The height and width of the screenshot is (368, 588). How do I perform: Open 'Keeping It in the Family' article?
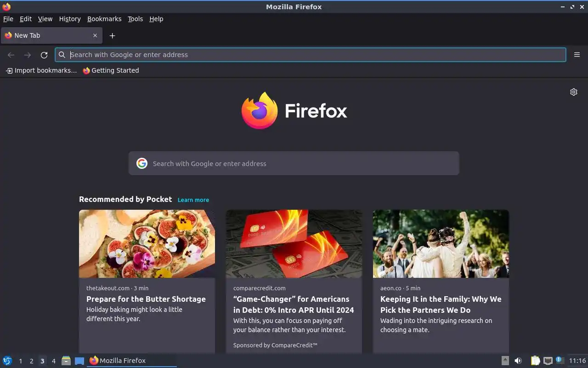point(441,305)
